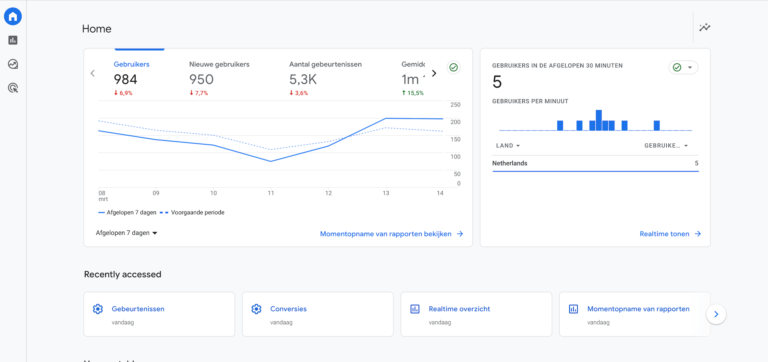768x362 pixels.
Task: Click gear icon on Gebeurtenissen card
Action: pyautogui.click(x=98, y=309)
